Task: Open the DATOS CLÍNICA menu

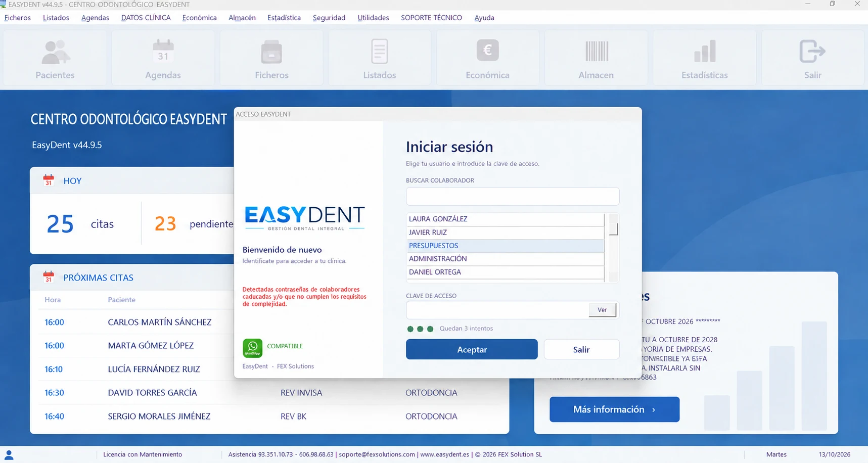Action: pyautogui.click(x=146, y=18)
